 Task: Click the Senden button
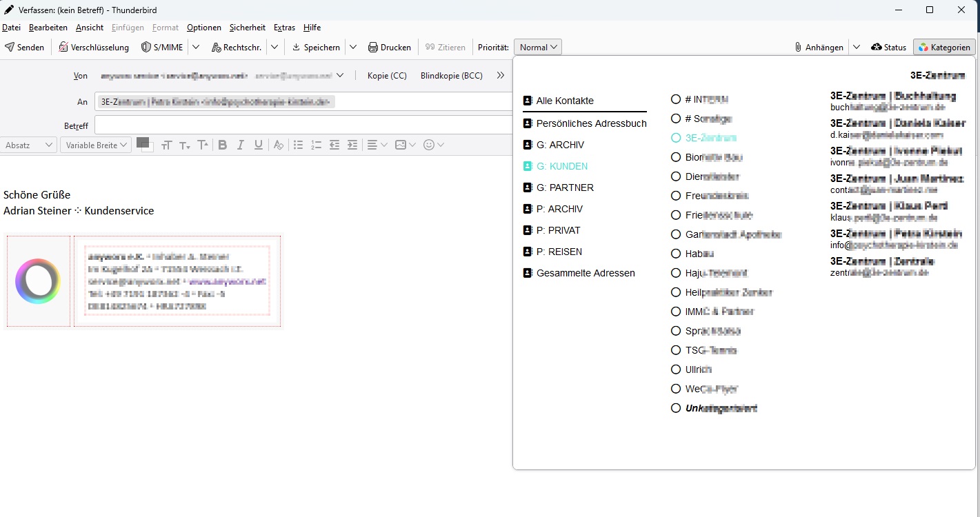tap(25, 48)
